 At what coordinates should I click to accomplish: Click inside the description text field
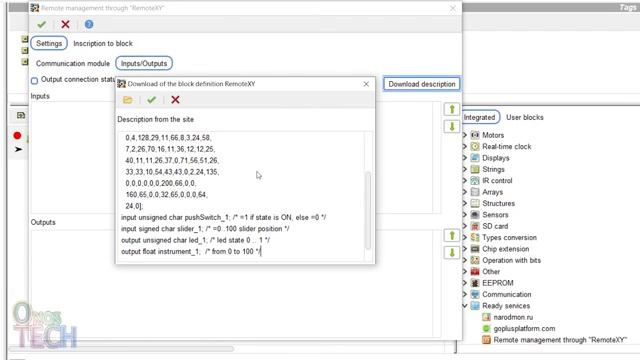241,196
